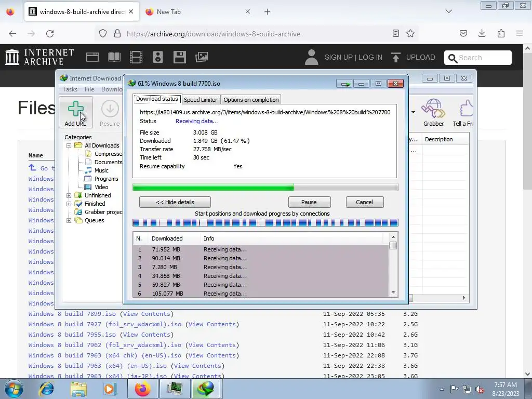Viewport: 532px width, 399px height.
Task: Click the user avatar icon
Action: tap(311, 57)
